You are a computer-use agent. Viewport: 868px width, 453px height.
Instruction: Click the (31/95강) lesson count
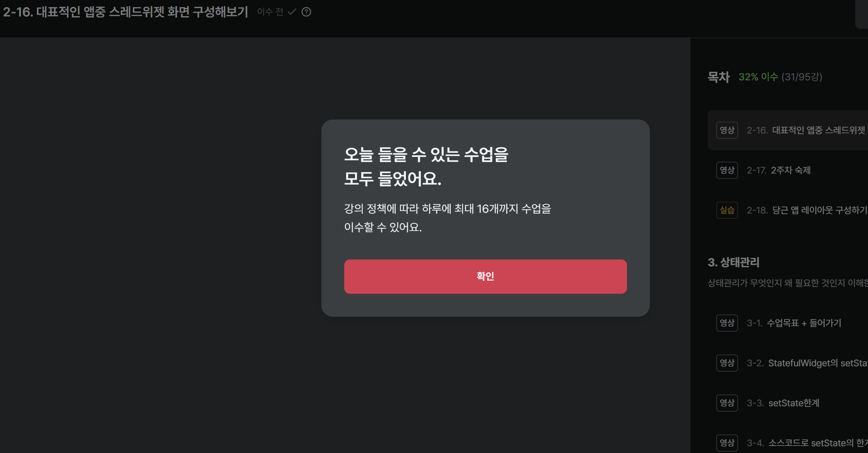coord(802,77)
